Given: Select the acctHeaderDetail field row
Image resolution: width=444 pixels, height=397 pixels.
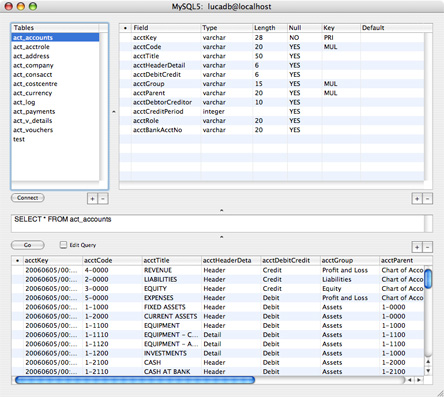Looking at the screenshot, I should 272,65.
